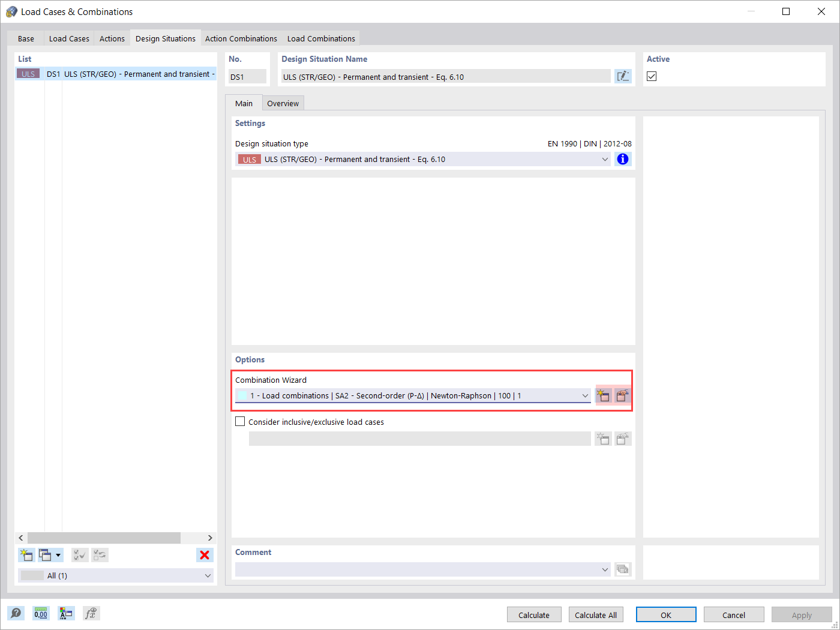Click the list's horizontal scrollbar left arrow

(x=21, y=538)
